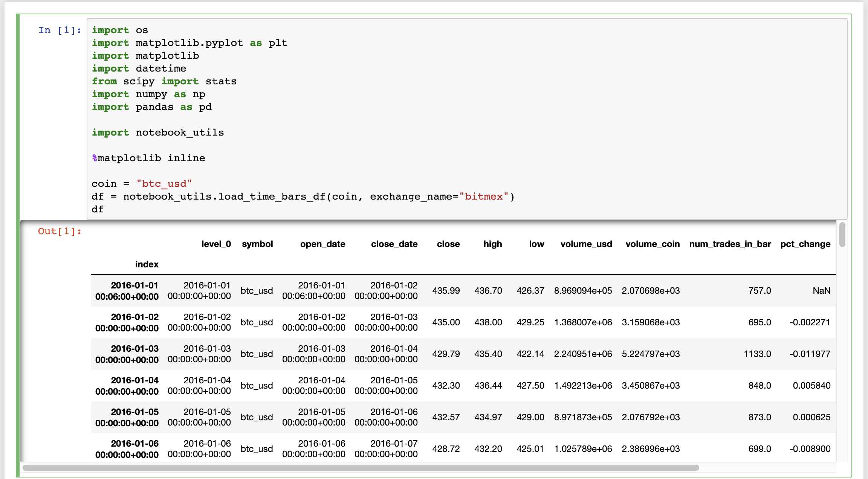Click the pct_change column header
This screenshot has width=868, height=479.
tap(805, 244)
